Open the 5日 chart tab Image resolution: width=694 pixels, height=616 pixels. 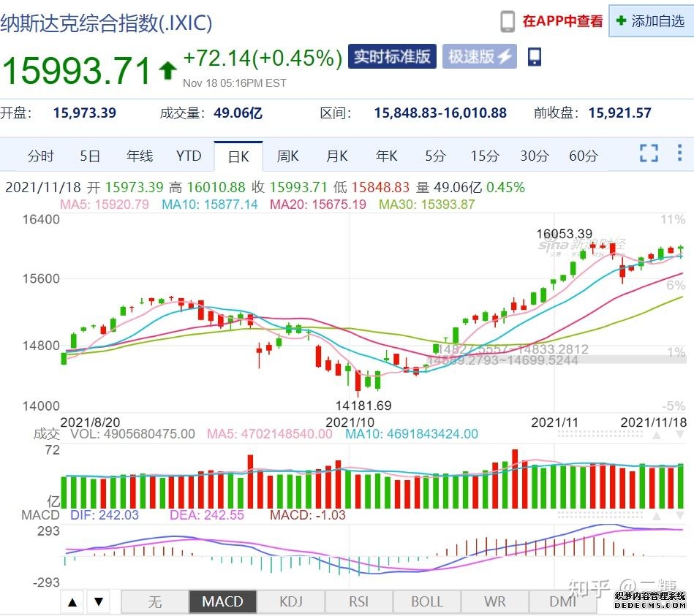(x=90, y=156)
